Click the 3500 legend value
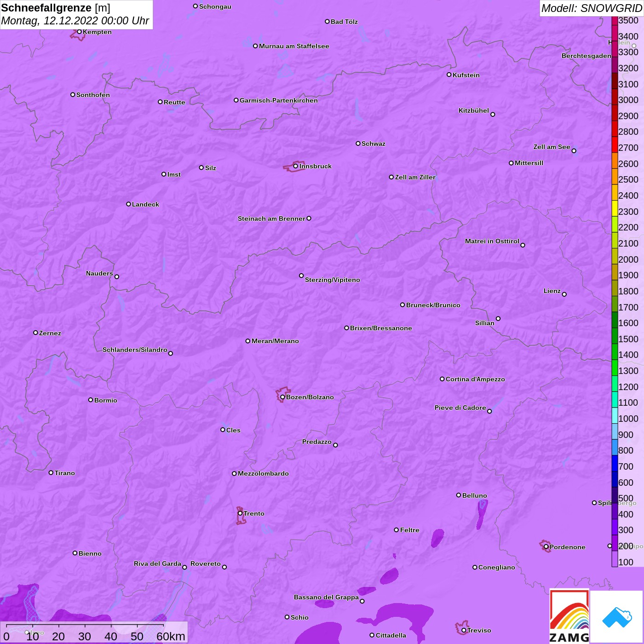Image resolution: width=644 pixels, height=644 pixels. click(628, 20)
